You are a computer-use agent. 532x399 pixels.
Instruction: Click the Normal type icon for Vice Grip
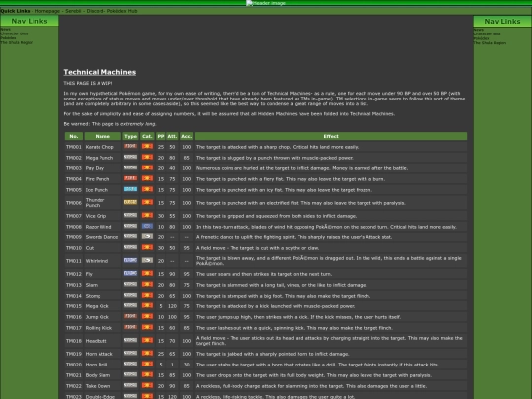130,215
